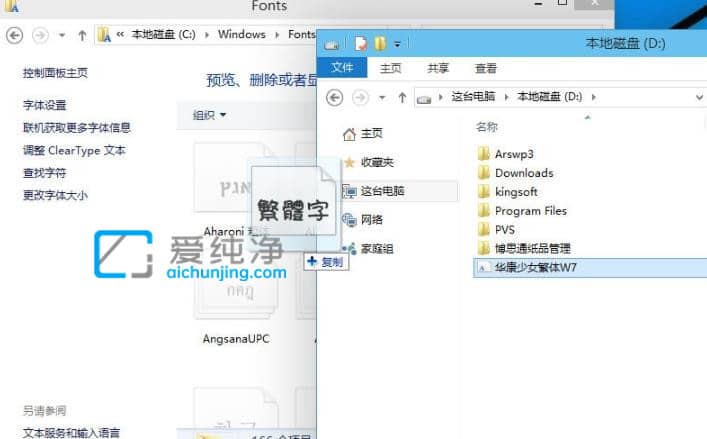
Task: Open the 主页 ribbon tab
Action: click(x=390, y=69)
